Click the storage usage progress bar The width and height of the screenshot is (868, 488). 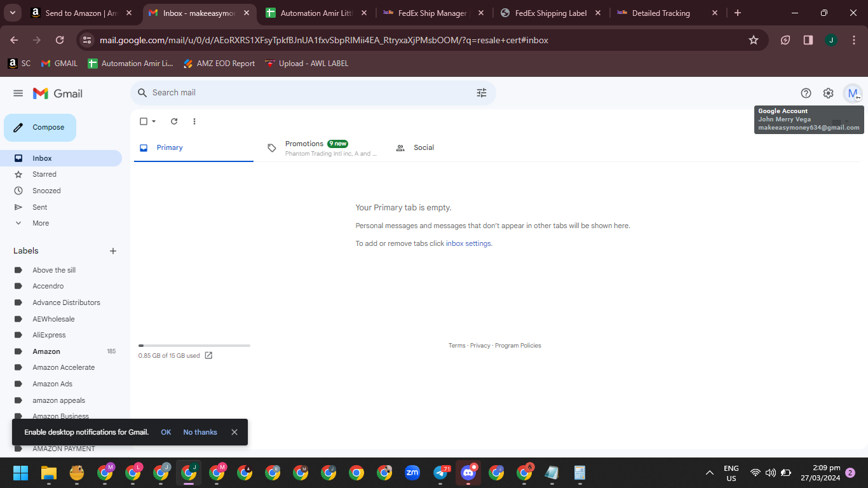194,346
